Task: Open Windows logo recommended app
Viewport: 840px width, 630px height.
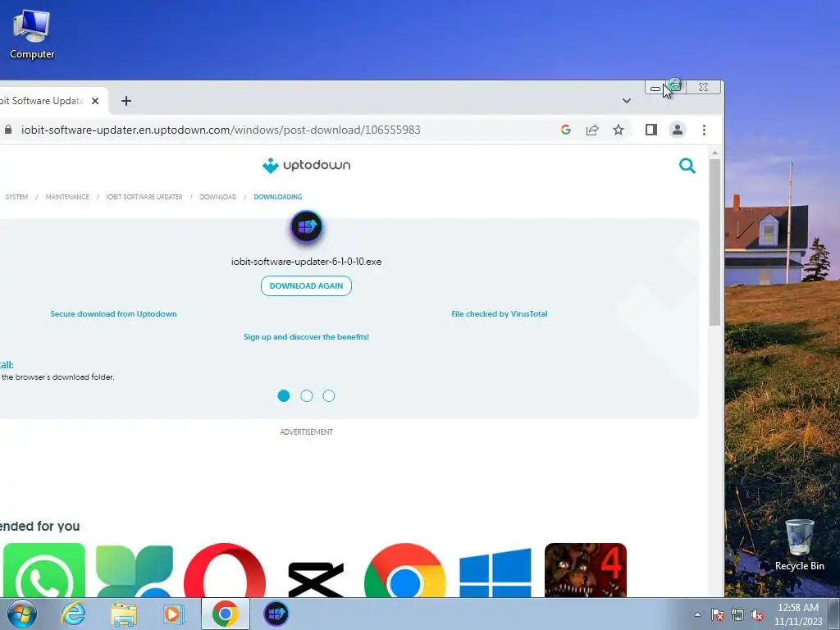Action: 495,571
